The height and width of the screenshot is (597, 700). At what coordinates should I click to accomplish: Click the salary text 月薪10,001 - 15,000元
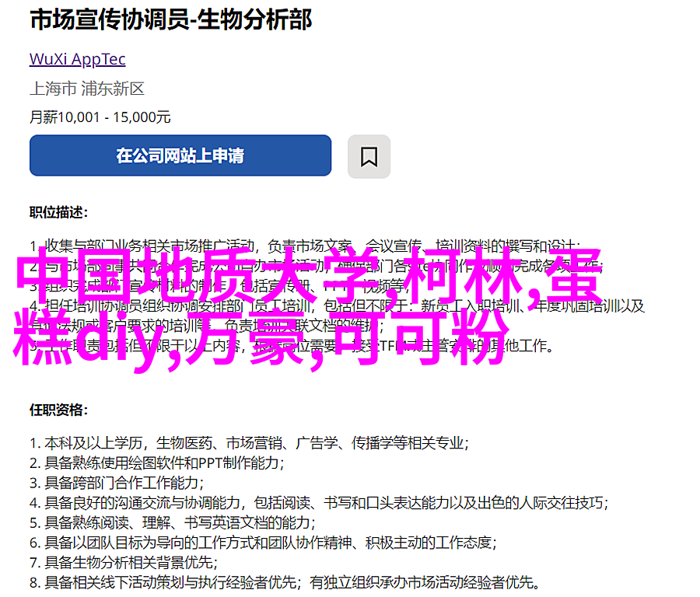100,117
